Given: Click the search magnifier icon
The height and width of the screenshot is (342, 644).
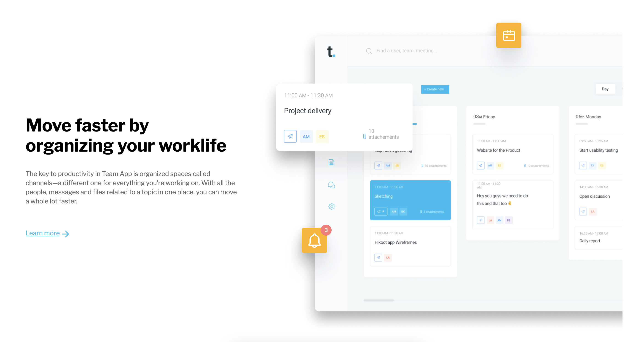Looking at the screenshot, I should (x=369, y=51).
